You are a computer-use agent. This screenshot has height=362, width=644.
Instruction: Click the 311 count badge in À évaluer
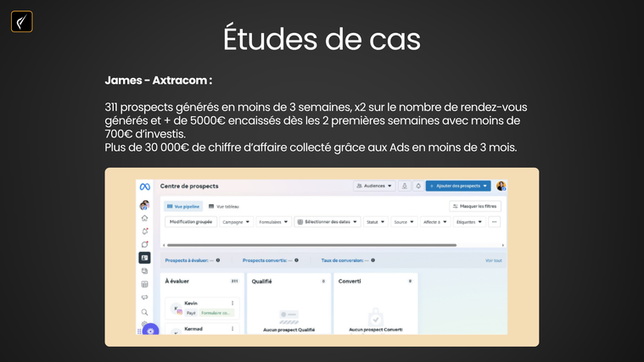tap(234, 281)
